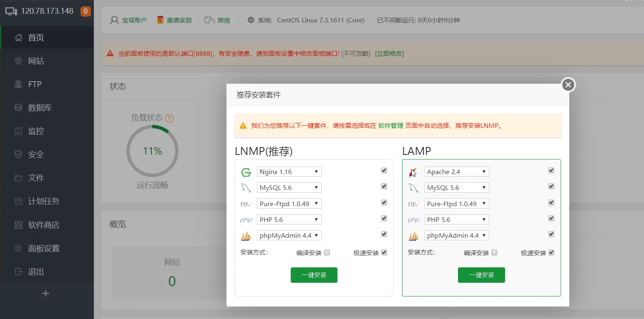The height and width of the screenshot is (319, 644).
Task: Select 退出 in sidebar
Action: click(x=47, y=272)
